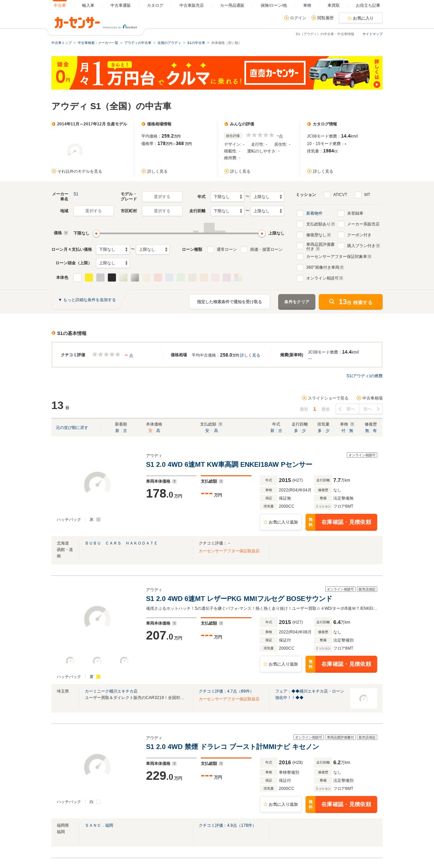This screenshot has height=868, width=434.
Task: Click star icon on 178.0万円 listing favorite button
Action: tap(266, 522)
